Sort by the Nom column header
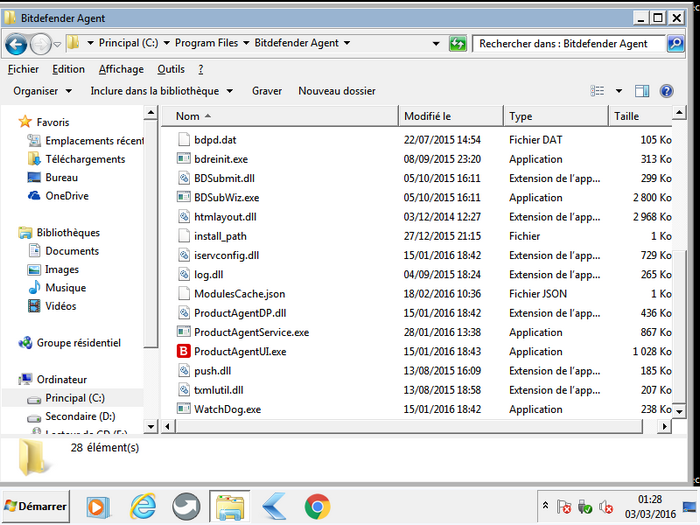Viewport: 700px width, 525px height. coord(280,116)
